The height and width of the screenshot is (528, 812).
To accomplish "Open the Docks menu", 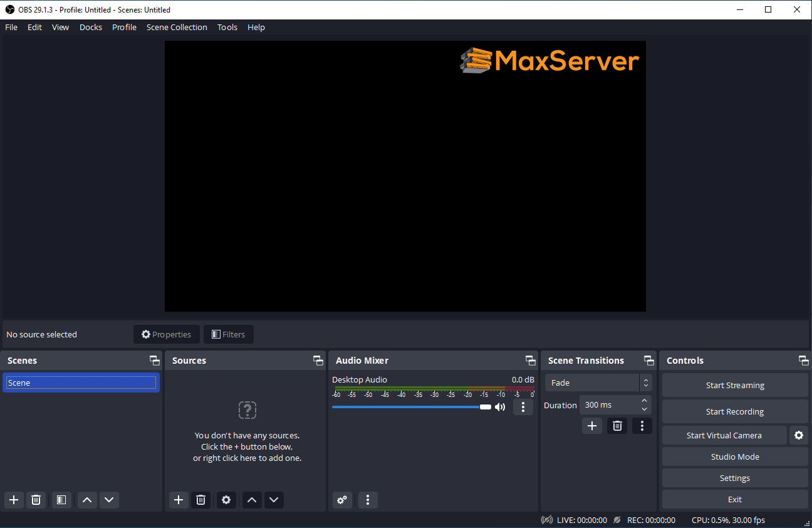I will point(90,27).
